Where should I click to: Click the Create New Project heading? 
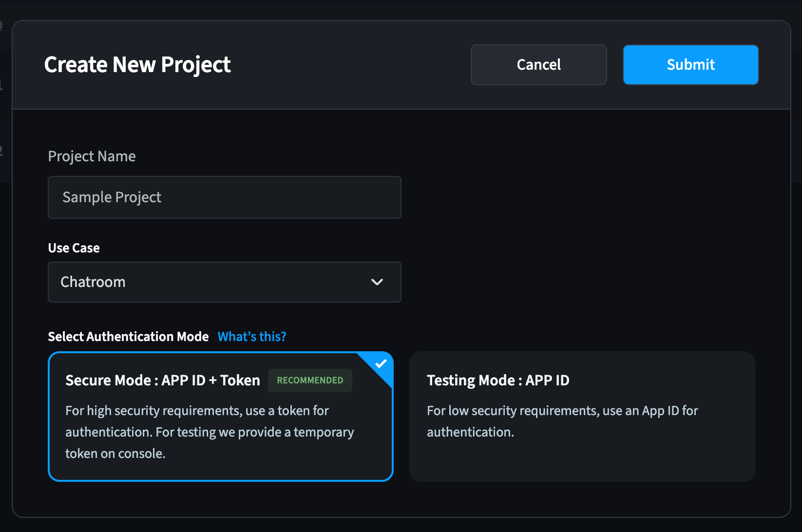pos(137,65)
